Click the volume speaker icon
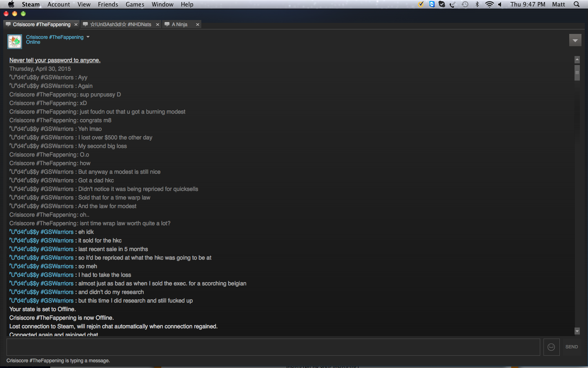The width and height of the screenshot is (588, 368). click(x=500, y=4)
